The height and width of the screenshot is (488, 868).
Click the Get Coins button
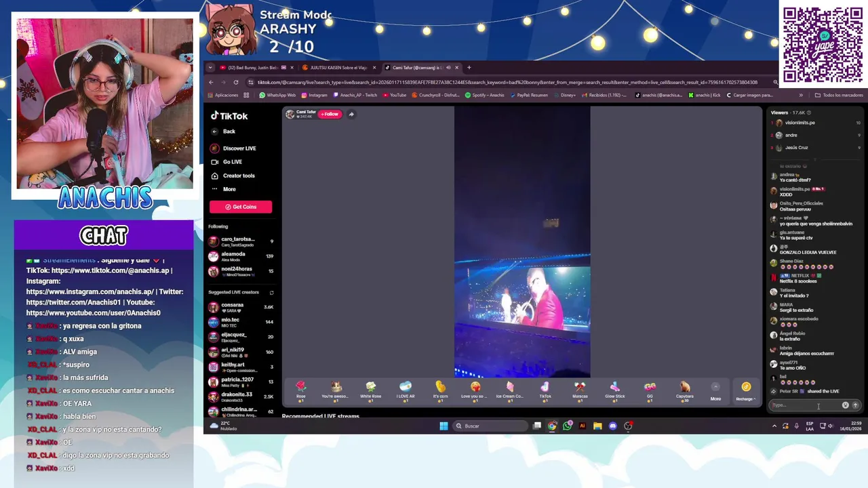[241, 207]
